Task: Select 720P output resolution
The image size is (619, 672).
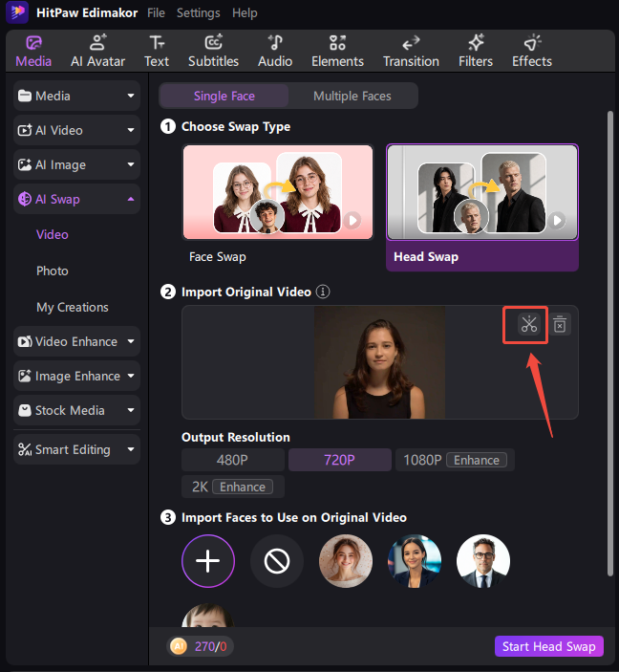Action: 340,460
